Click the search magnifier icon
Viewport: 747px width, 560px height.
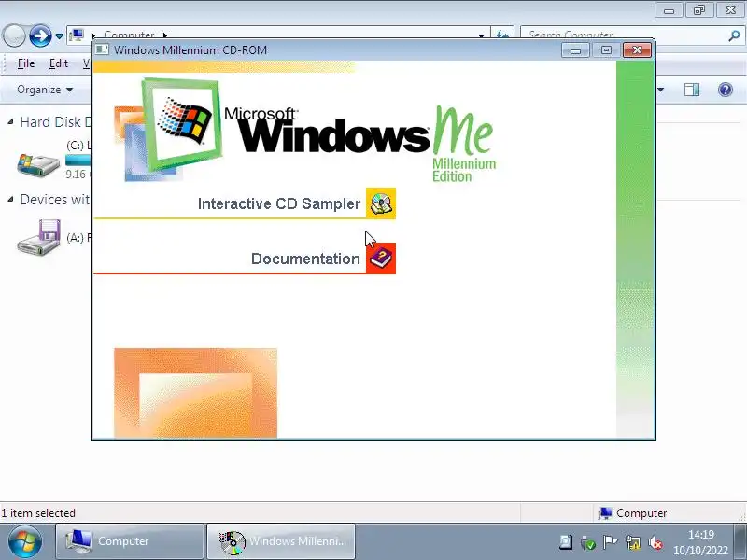coord(734,35)
